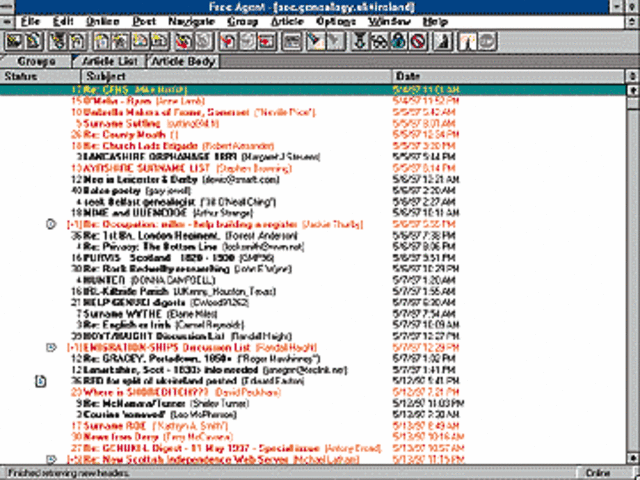
Task: Open the Help menu
Action: pyautogui.click(x=435, y=21)
